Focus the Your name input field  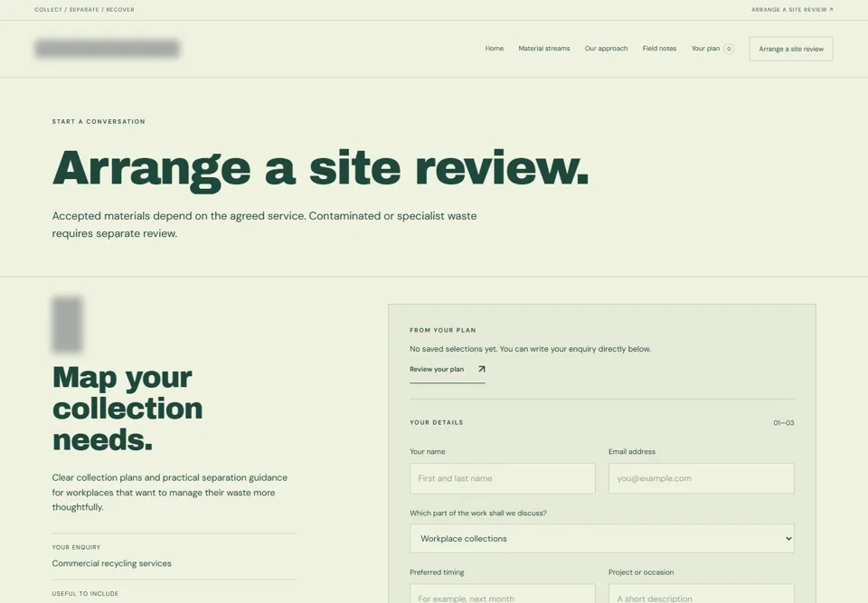click(502, 478)
